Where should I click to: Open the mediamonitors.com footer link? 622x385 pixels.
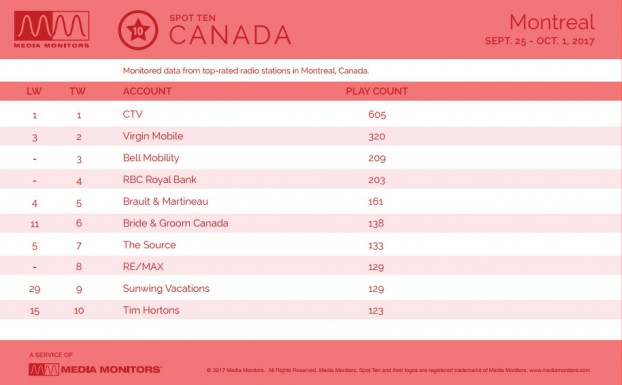pyautogui.click(x=560, y=370)
